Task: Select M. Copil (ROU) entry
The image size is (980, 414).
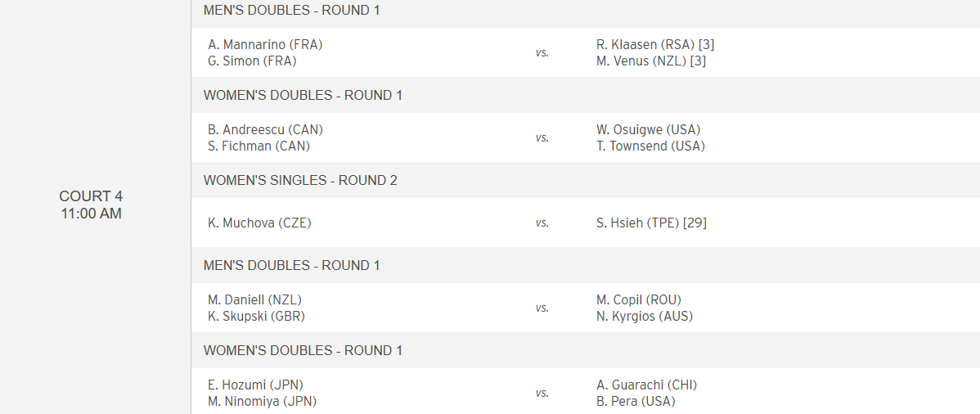Action: [639, 300]
